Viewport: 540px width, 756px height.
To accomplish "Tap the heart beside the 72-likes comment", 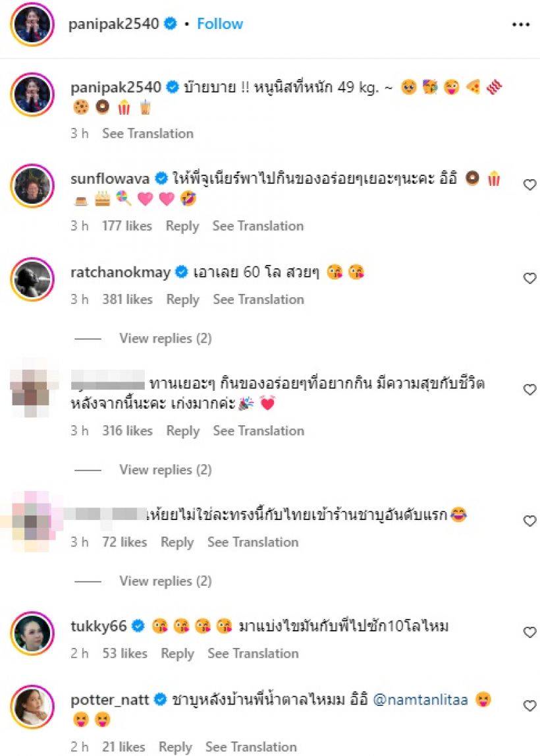I will (530, 521).
